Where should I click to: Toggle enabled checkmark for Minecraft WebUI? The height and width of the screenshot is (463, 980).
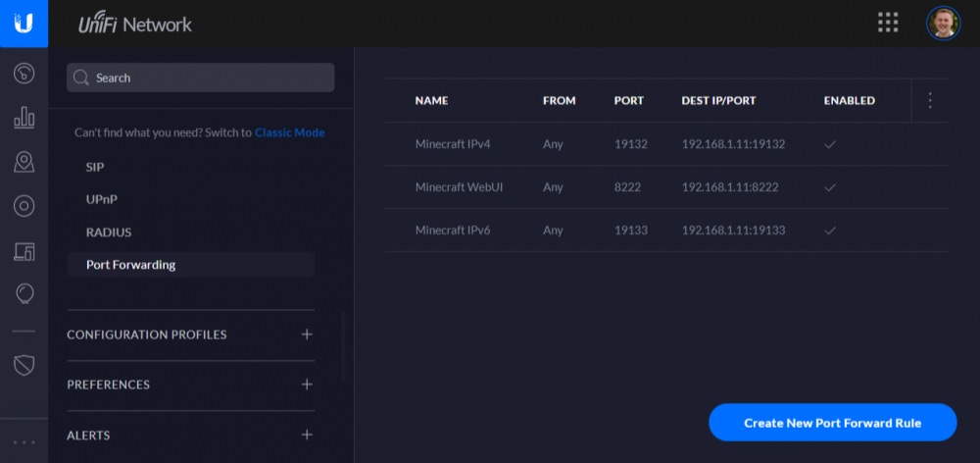[x=830, y=187]
